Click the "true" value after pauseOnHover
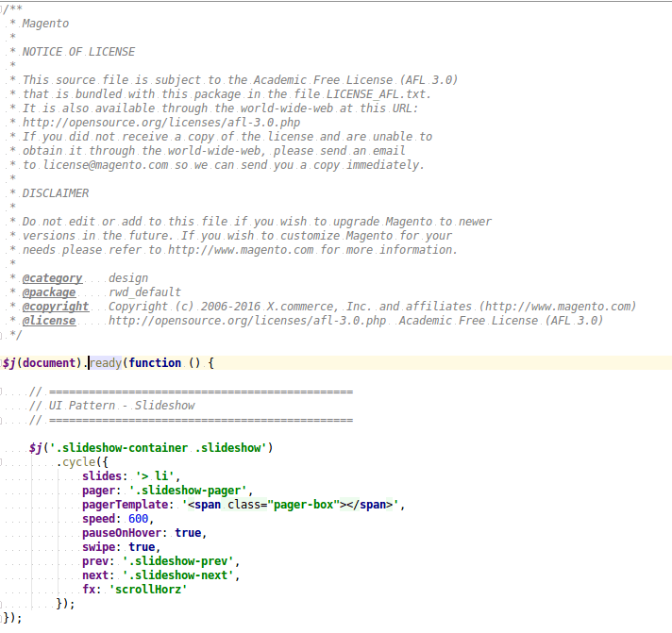 coord(188,533)
